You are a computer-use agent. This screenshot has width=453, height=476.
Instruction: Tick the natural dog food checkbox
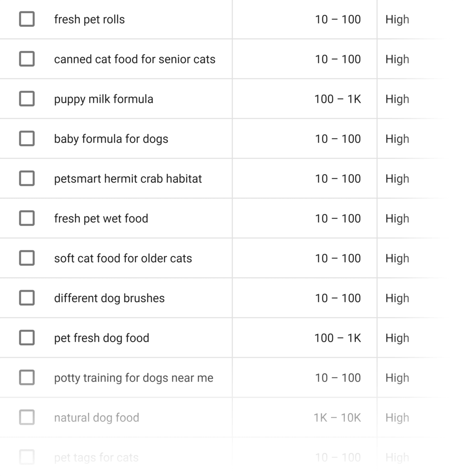pos(27,417)
